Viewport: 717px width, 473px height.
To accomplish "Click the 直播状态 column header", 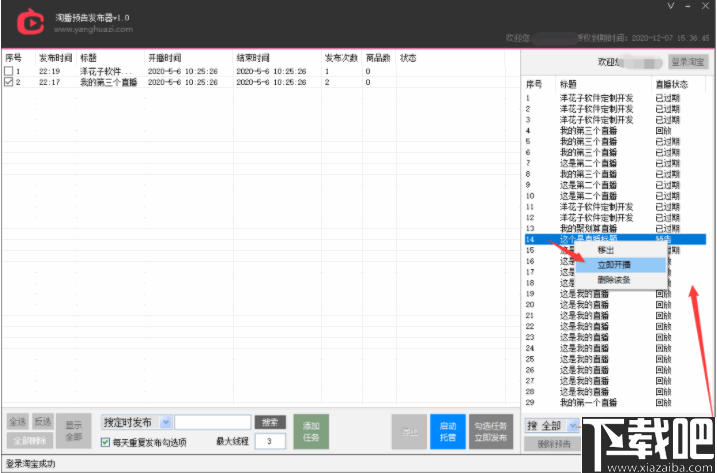I will point(671,84).
